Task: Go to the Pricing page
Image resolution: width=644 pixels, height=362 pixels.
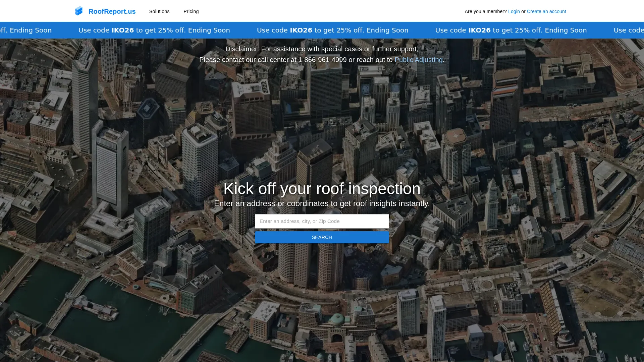Action: [x=191, y=11]
